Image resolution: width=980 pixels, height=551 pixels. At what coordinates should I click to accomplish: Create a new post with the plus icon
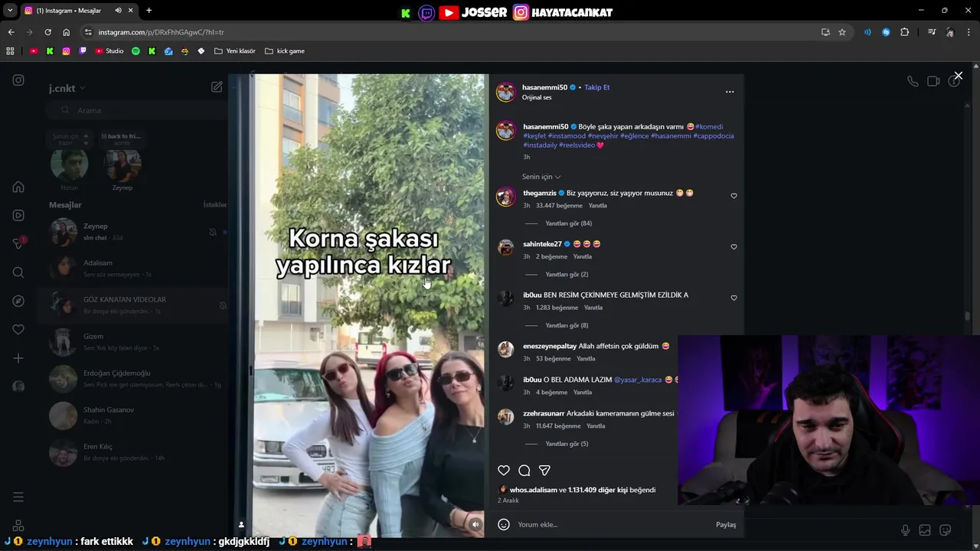click(x=18, y=358)
